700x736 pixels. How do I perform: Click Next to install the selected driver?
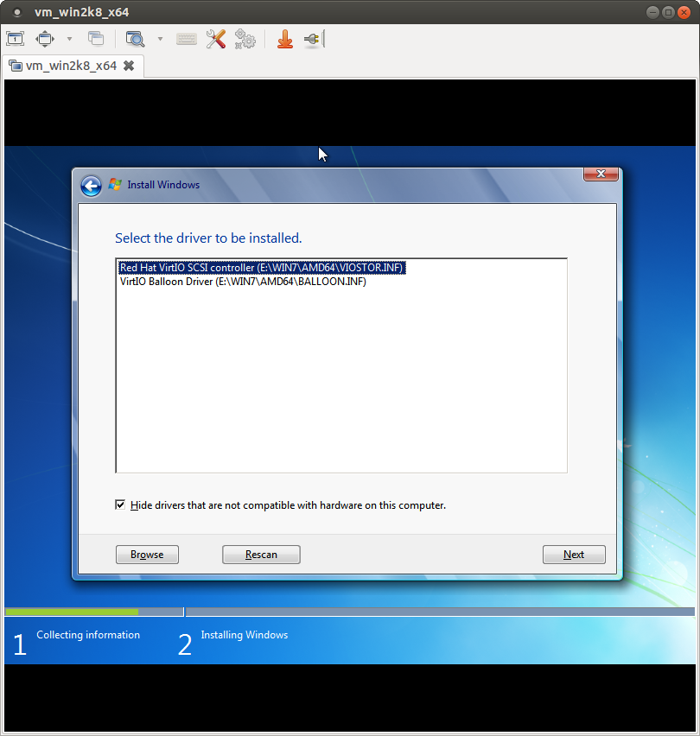point(574,555)
